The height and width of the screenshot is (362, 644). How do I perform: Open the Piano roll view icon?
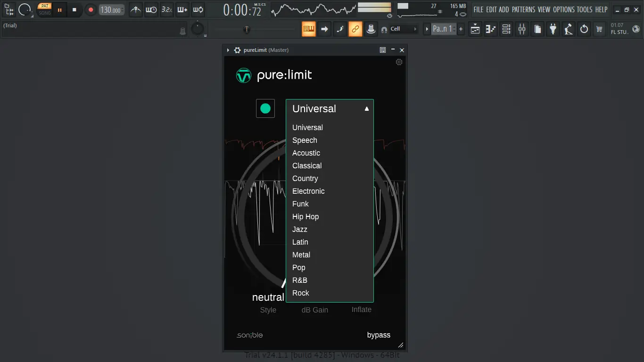[x=491, y=29]
